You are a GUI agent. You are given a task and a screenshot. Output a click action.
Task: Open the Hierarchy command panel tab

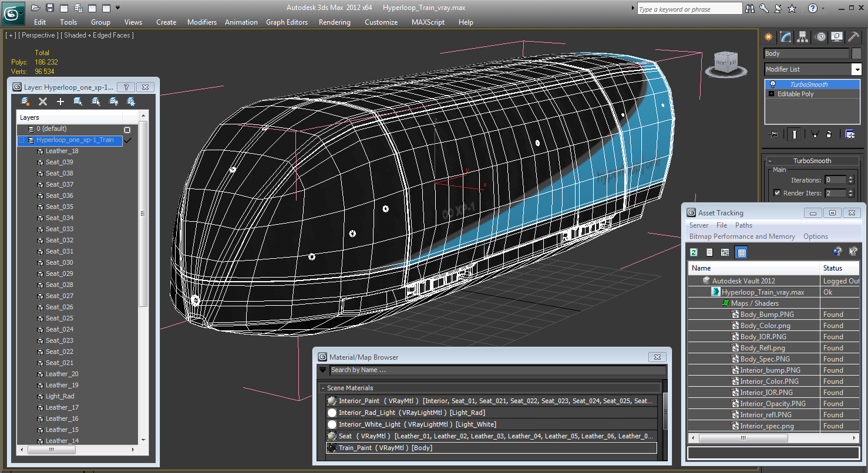coord(803,37)
